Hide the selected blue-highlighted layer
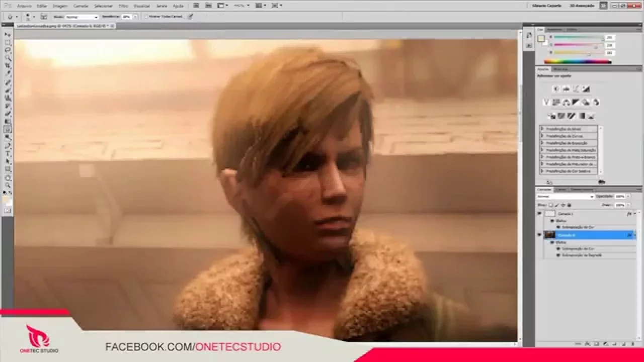 (540, 235)
